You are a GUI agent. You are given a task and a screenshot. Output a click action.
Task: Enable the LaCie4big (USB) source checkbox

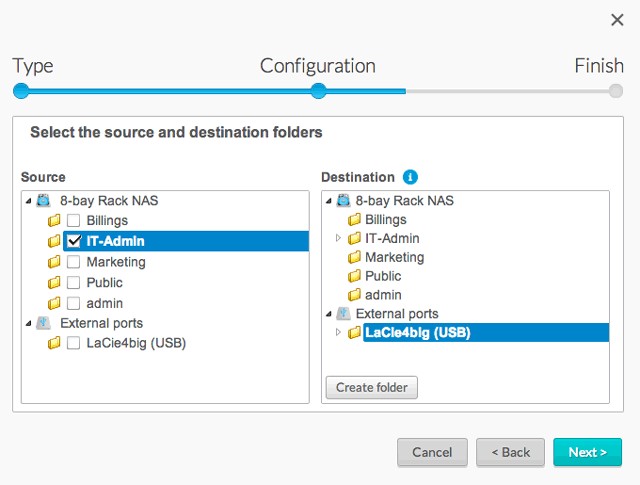tap(74, 343)
